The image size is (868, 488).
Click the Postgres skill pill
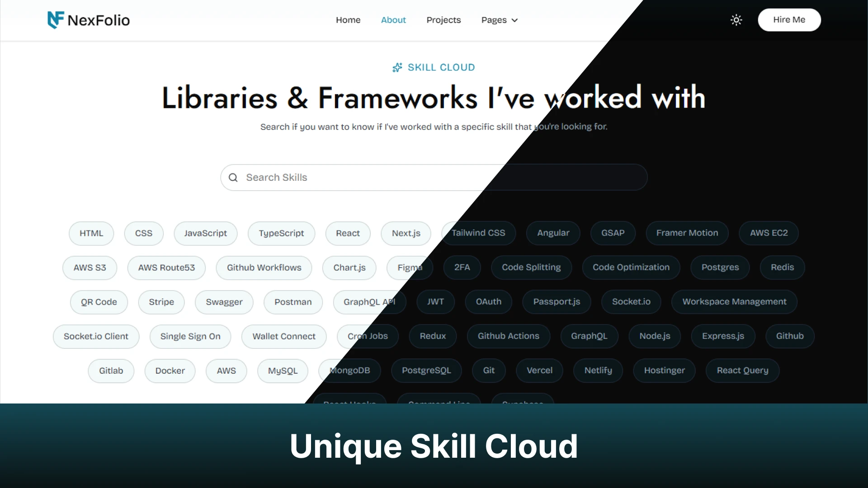(720, 267)
